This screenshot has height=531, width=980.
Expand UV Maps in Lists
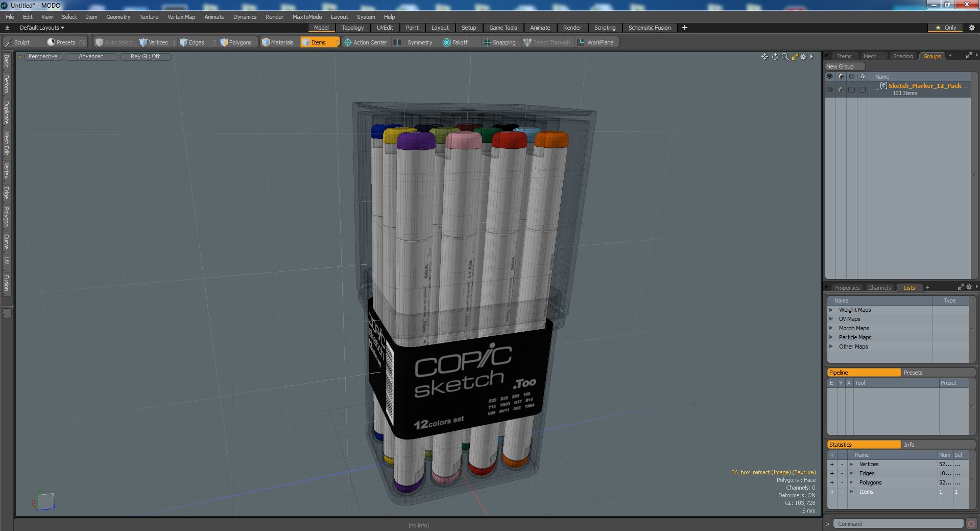tap(831, 319)
